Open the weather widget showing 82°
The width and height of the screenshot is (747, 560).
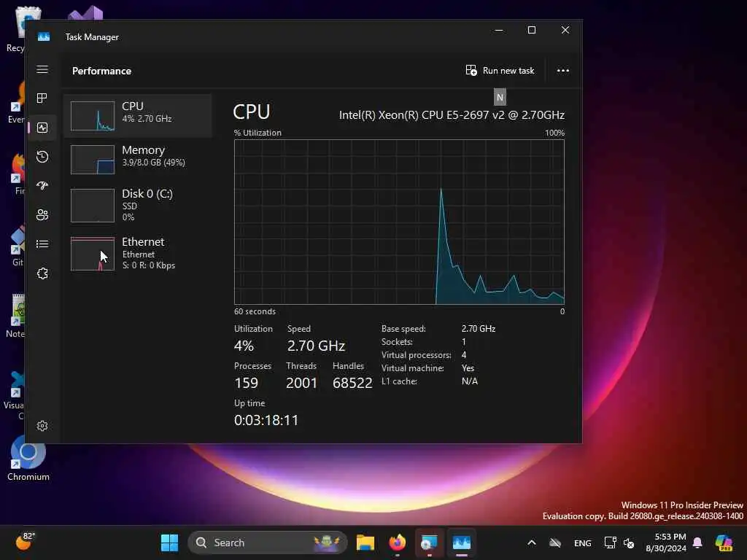pyautogui.click(x=26, y=541)
